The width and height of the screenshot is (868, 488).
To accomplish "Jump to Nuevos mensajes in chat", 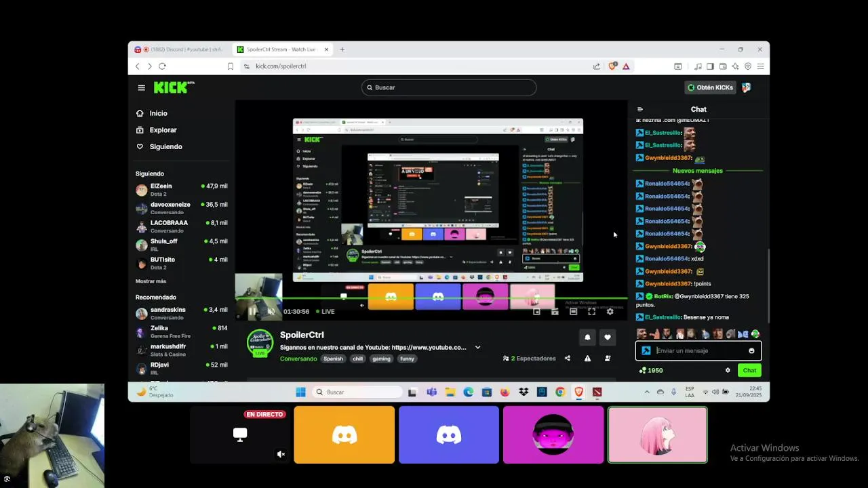I will tap(698, 171).
